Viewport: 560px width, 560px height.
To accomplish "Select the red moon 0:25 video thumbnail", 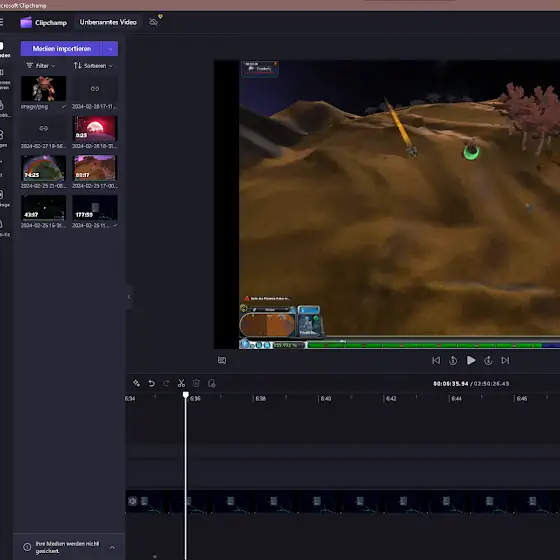I will (x=95, y=128).
